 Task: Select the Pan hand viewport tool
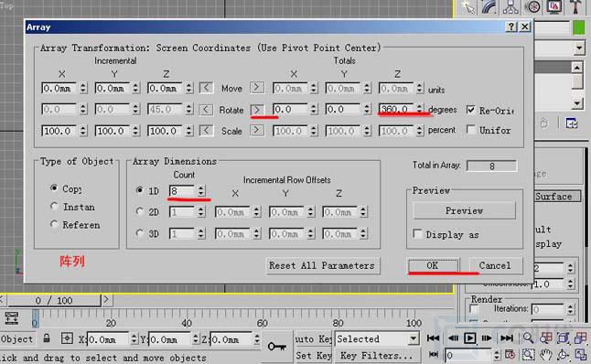point(546,355)
